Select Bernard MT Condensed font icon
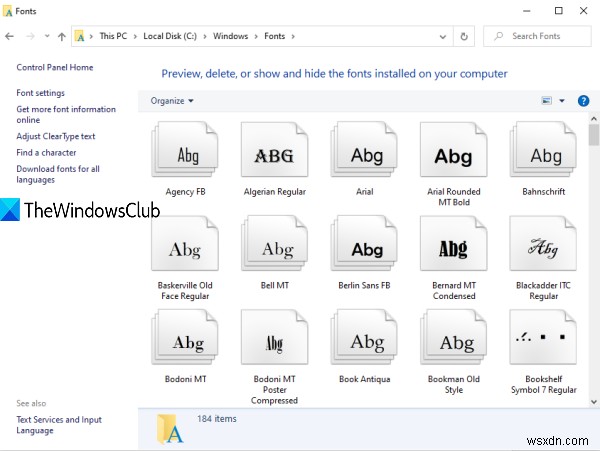The image size is (600, 451). (x=453, y=243)
